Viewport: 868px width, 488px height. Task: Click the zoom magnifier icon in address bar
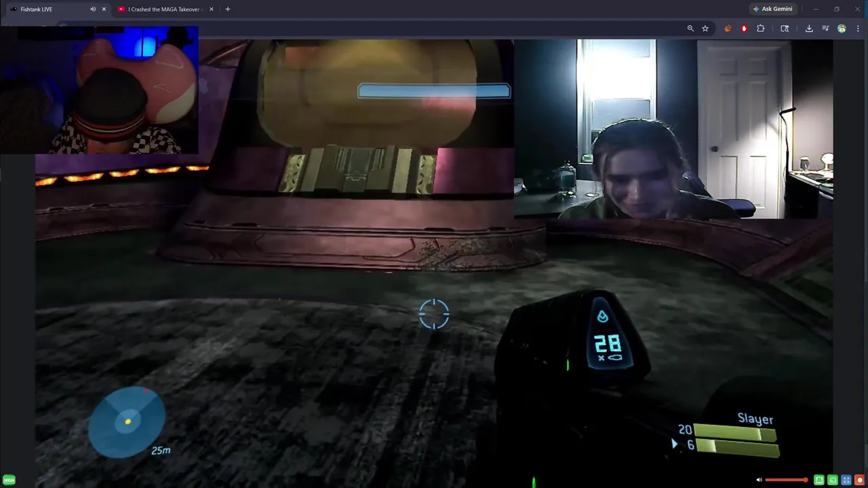click(x=690, y=28)
